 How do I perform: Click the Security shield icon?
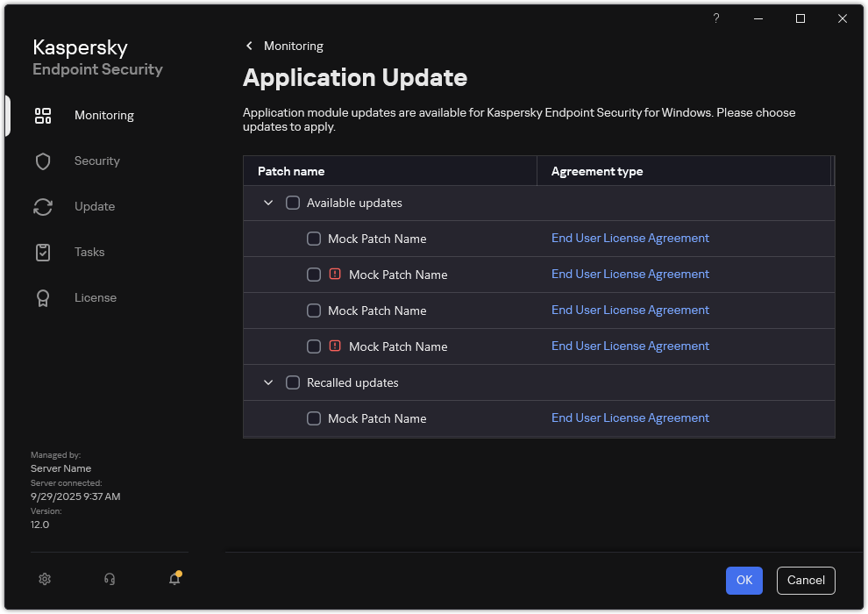(x=43, y=161)
